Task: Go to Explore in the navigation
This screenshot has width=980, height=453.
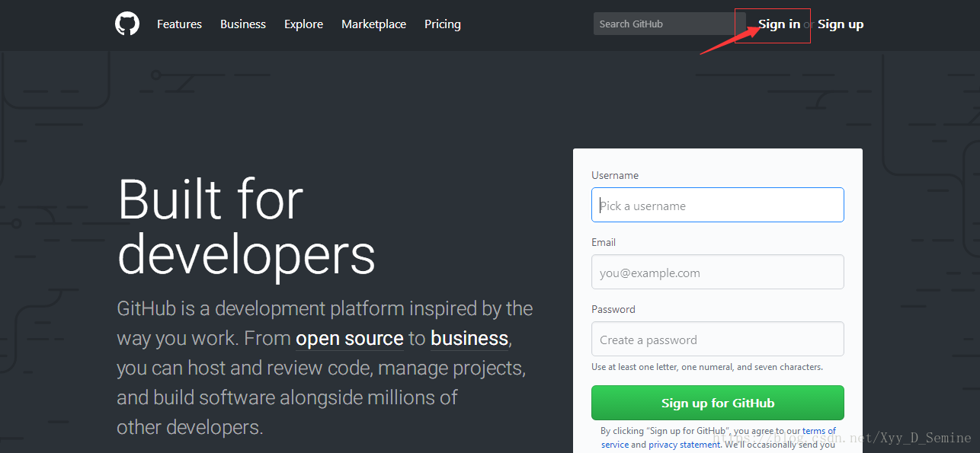Action: coord(303,24)
